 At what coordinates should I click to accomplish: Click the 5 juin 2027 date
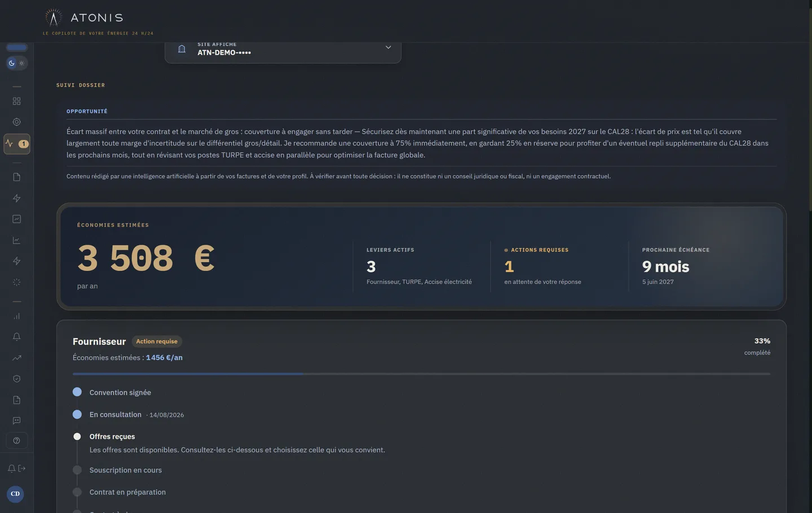658,282
